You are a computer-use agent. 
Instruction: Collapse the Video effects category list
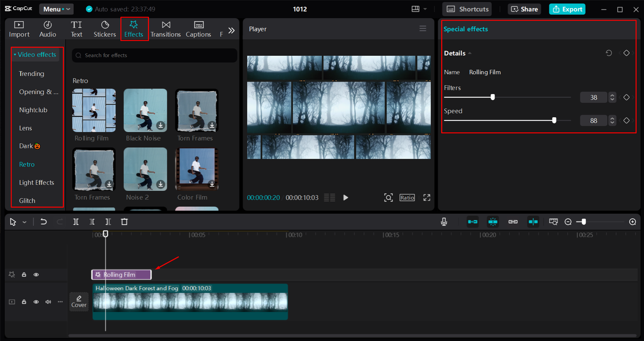[35, 54]
